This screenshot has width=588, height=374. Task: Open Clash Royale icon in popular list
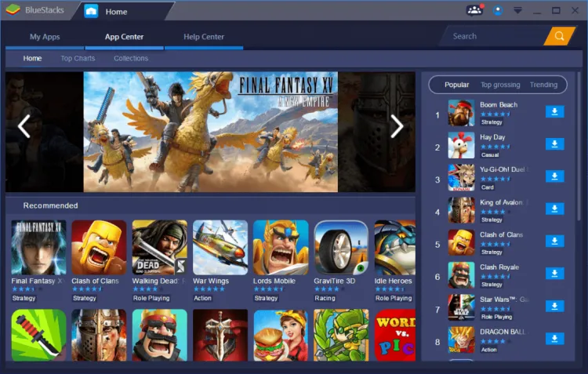pyautogui.click(x=461, y=275)
